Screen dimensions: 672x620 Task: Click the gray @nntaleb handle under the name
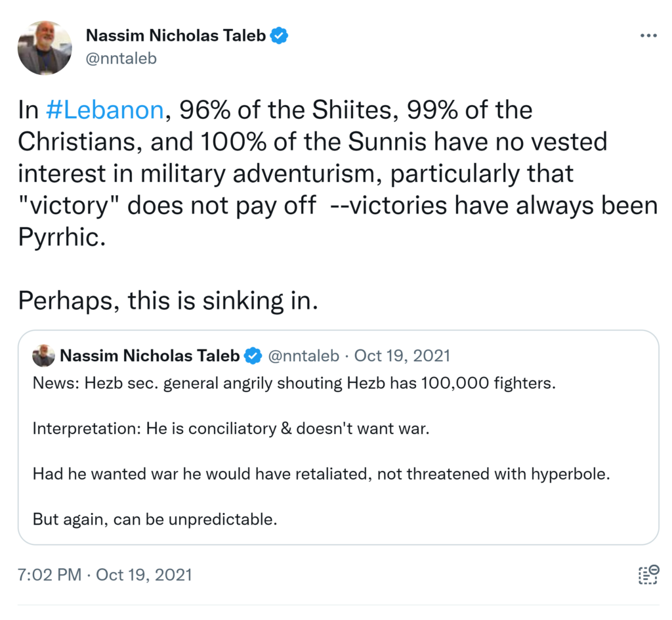(x=121, y=59)
